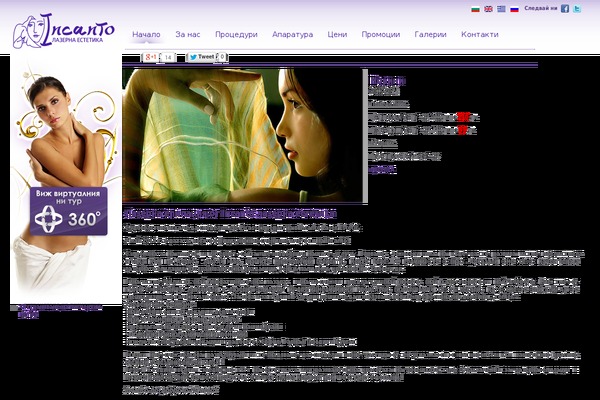Open the Контакти menu item
The image size is (600, 400).
pos(479,34)
